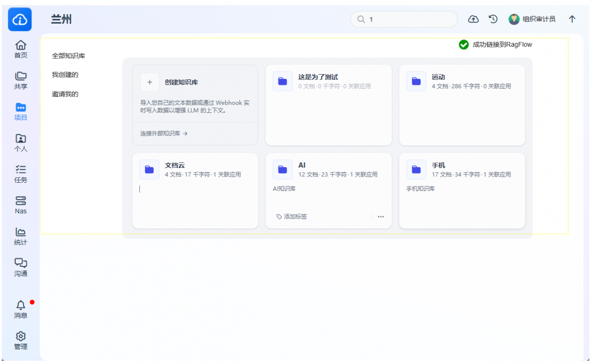This screenshot has width=594, height=364.
Task: Click 添加标签 on the AI card
Action: 292,216
